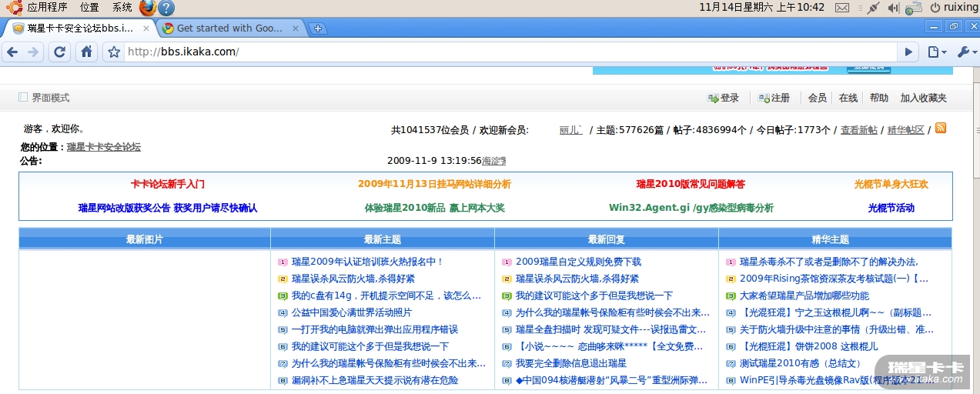
Task: Open reply 2009瑞星自定义规则免费下载
Action: (x=578, y=262)
